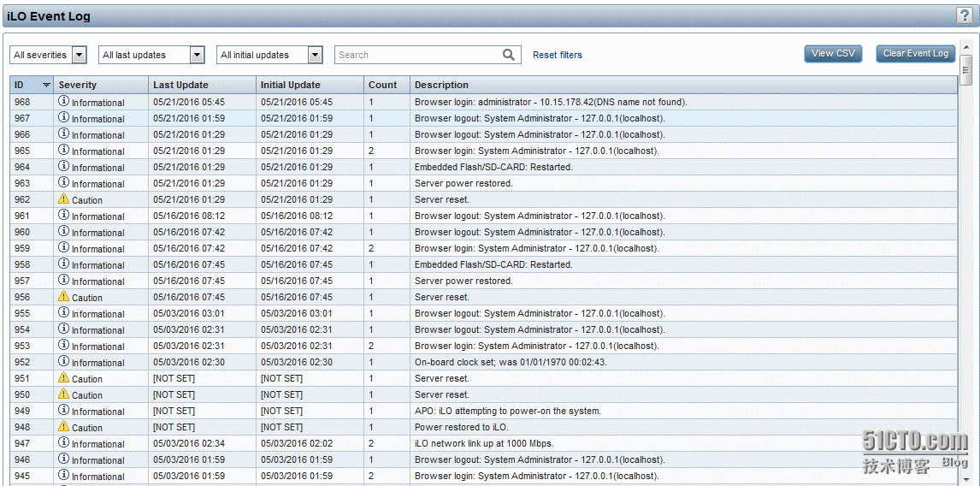Click the [NOT SET] Last Update in row 949

click(x=174, y=411)
